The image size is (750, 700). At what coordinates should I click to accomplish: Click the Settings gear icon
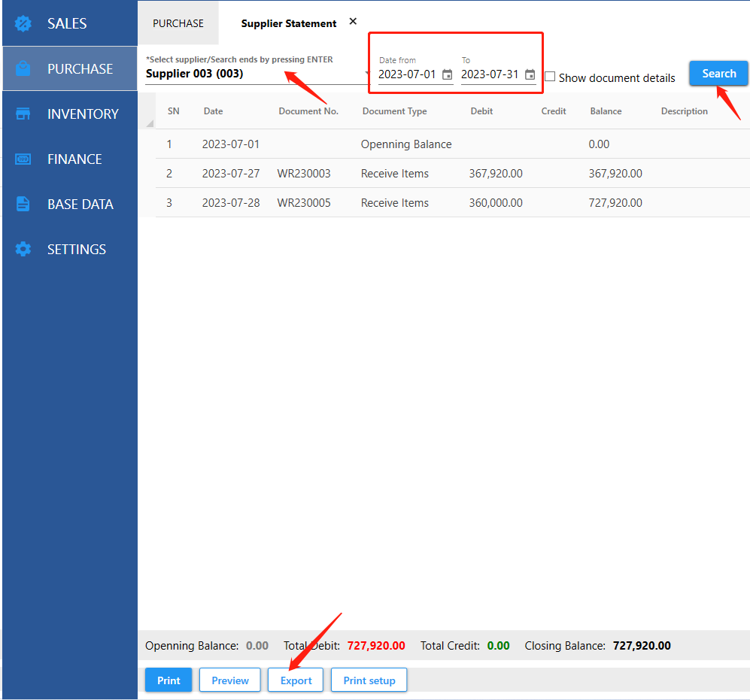(23, 249)
